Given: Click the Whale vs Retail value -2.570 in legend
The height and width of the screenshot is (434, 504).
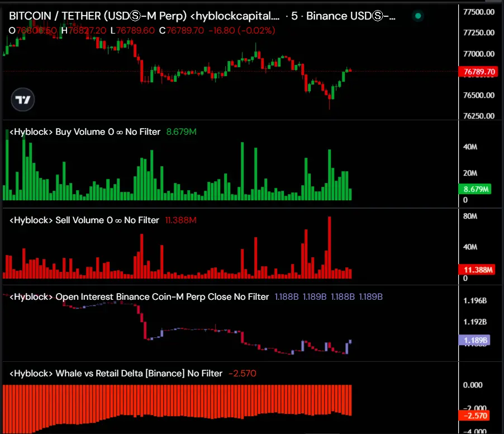Looking at the screenshot, I should [x=243, y=373].
